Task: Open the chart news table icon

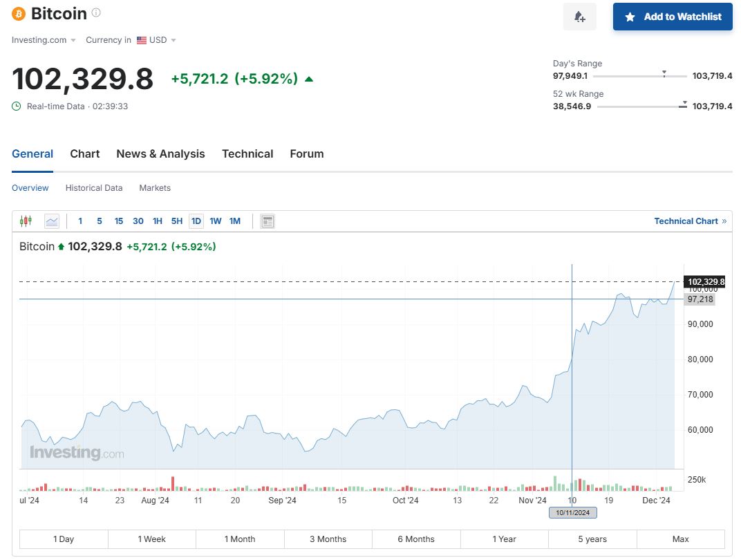Action: (268, 221)
